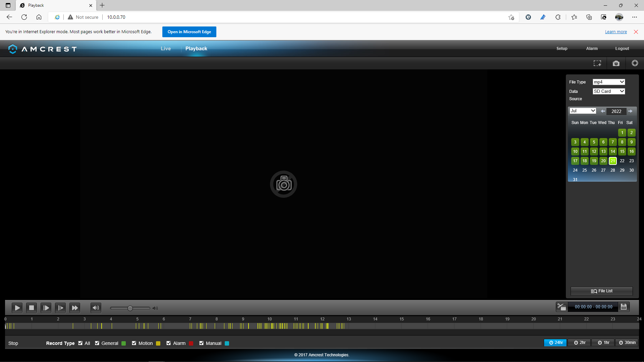This screenshot has width=644, height=362.
Task: Toggle the All record type checkbox
Action: tap(80, 343)
